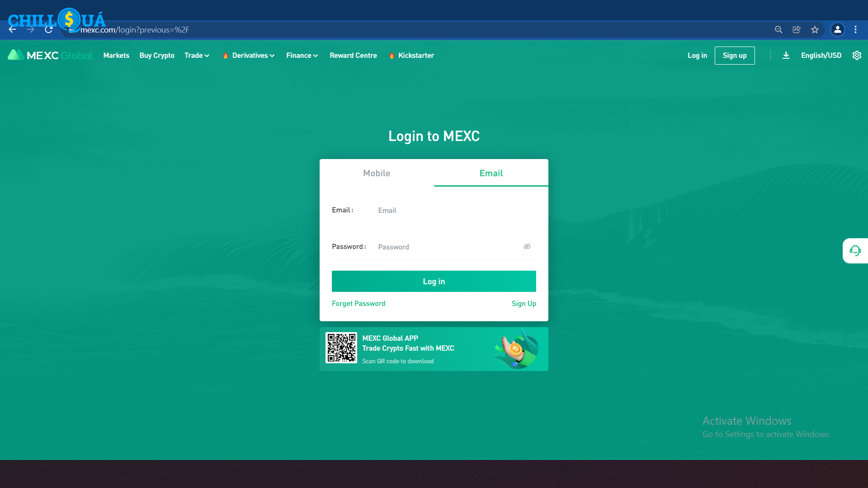Screen dimensions: 868x488
Task: Open the Kickstarter menu item
Action: pos(416,56)
